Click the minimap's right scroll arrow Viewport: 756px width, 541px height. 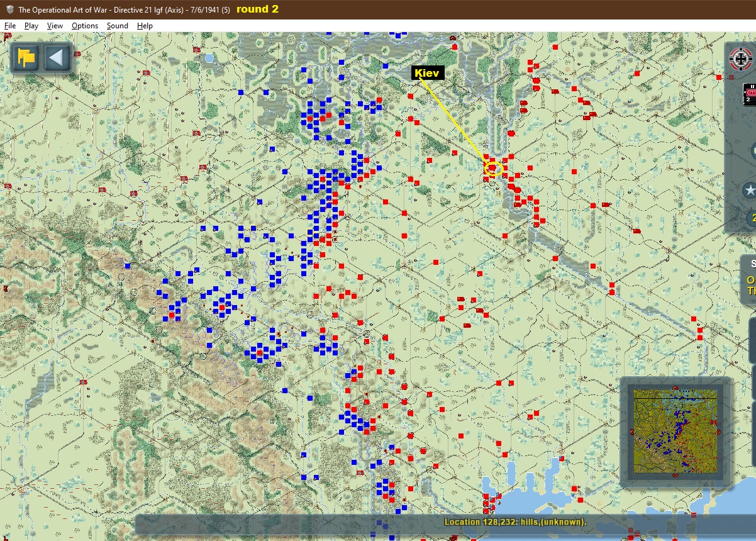point(720,432)
